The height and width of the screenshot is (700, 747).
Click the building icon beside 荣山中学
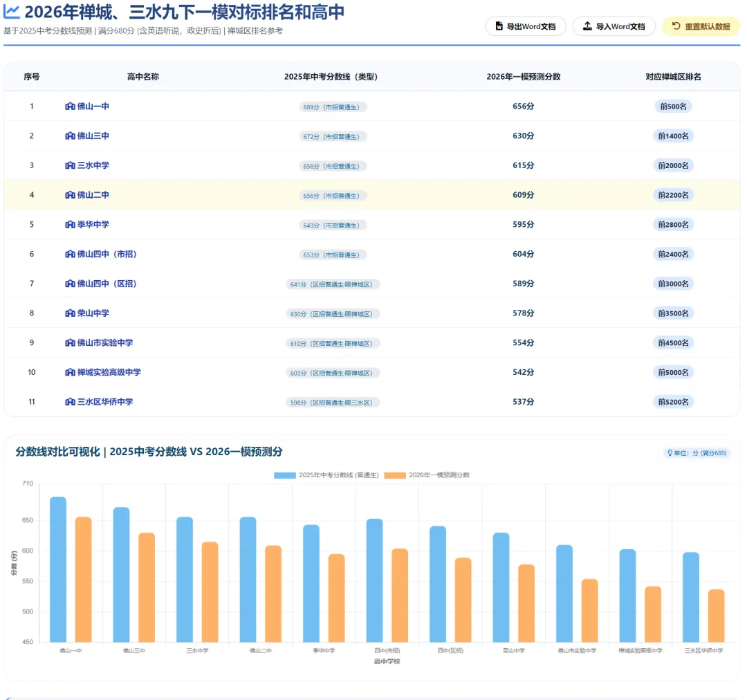click(x=70, y=313)
